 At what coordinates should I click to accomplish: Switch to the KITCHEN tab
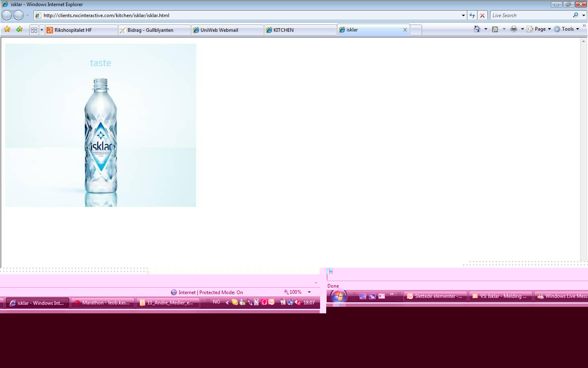tap(301, 30)
